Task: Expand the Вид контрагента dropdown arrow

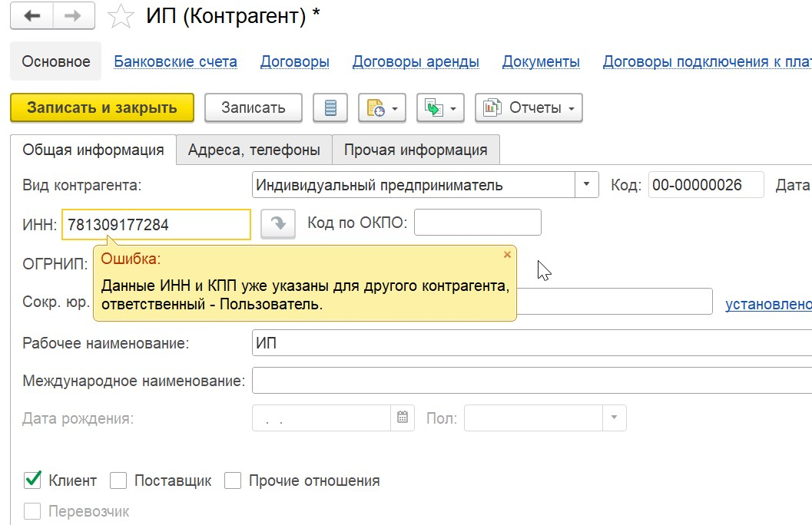Action: (x=586, y=185)
